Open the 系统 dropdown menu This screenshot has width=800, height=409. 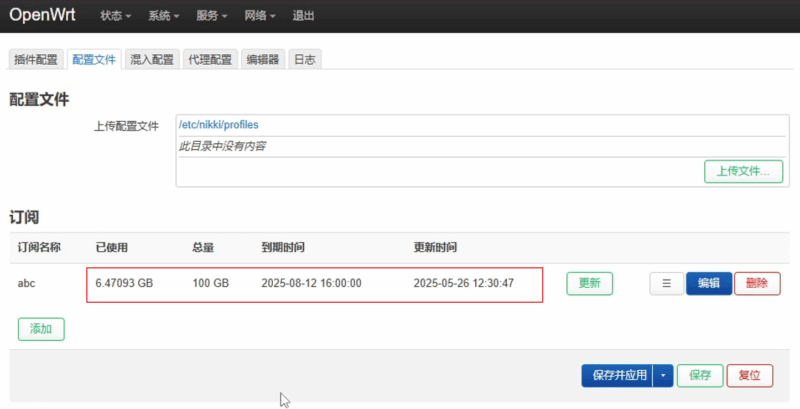(163, 16)
